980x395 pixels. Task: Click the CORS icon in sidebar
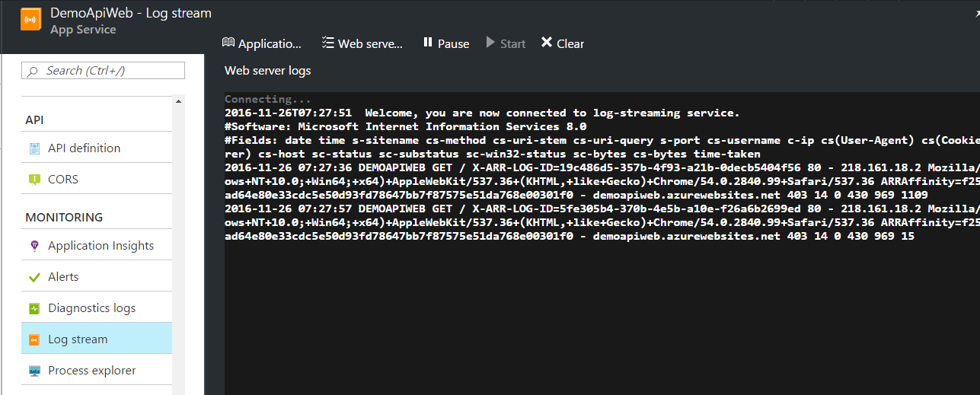click(x=34, y=180)
